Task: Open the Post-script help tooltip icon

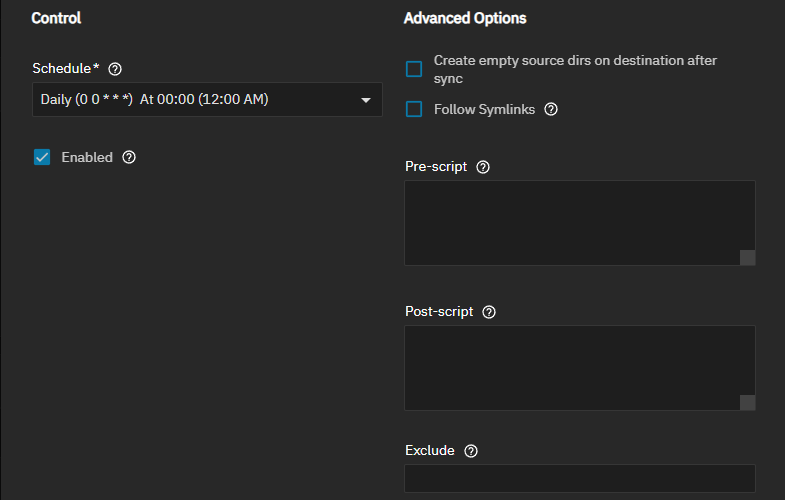Action: pos(489,312)
